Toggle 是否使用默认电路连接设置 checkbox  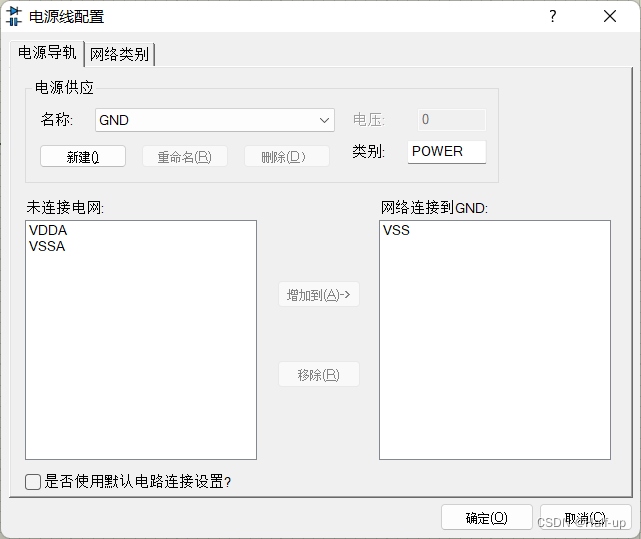click(x=33, y=482)
